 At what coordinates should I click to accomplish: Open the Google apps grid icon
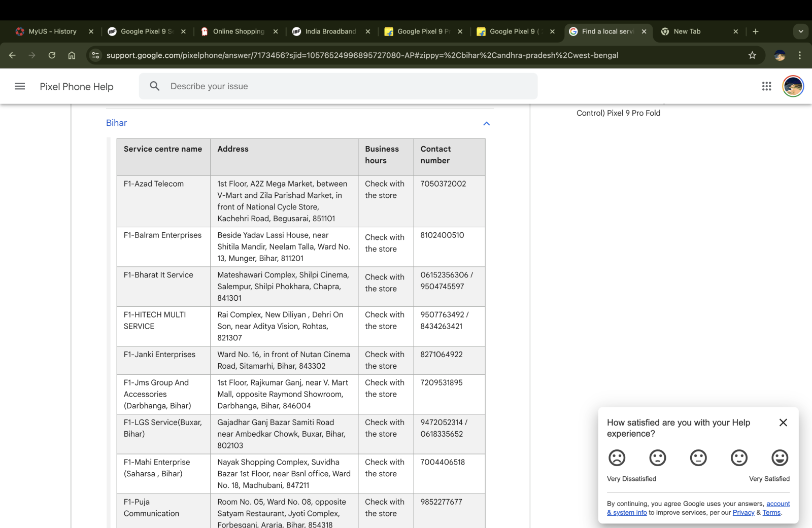[x=766, y=86]
